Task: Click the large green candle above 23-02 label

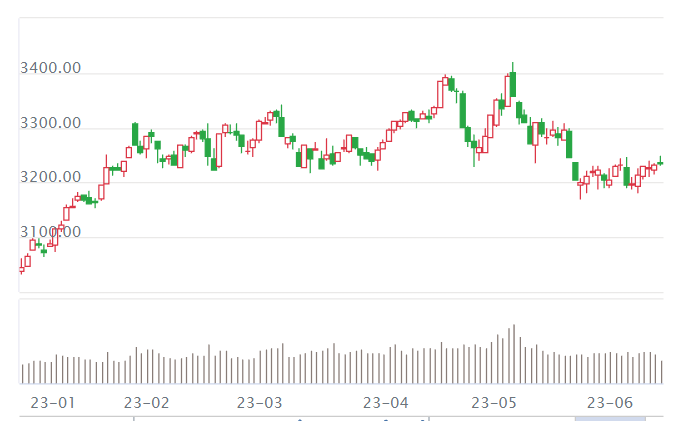Action: pyautogui.click(x=135, y=133)
